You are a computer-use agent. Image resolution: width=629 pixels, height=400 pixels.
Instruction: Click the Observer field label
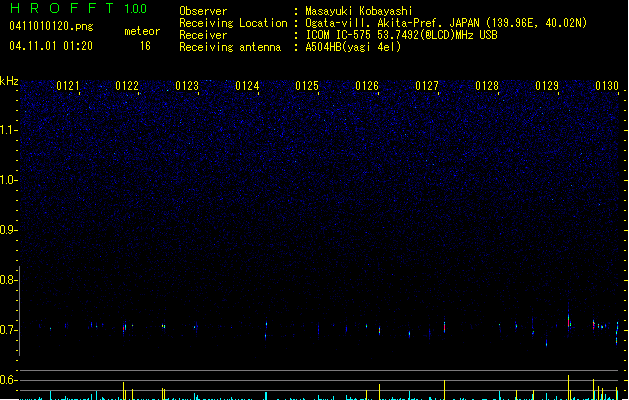(203, 11)
